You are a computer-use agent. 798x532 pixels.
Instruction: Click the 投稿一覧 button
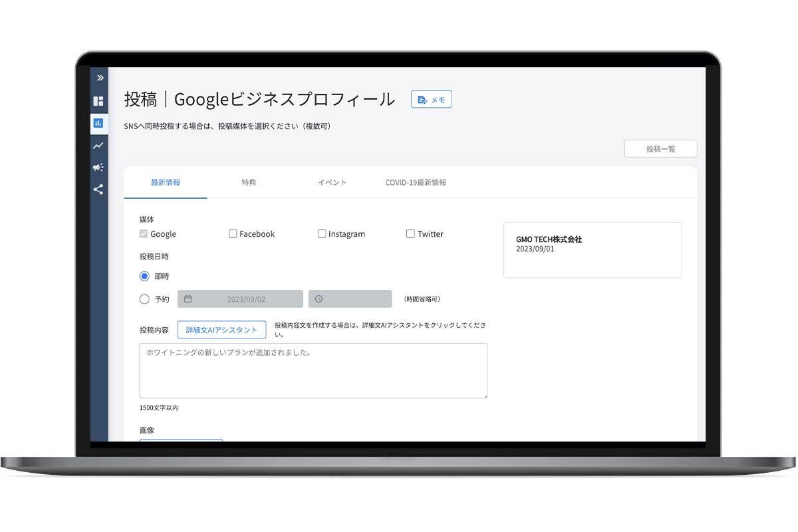point(660,149)
